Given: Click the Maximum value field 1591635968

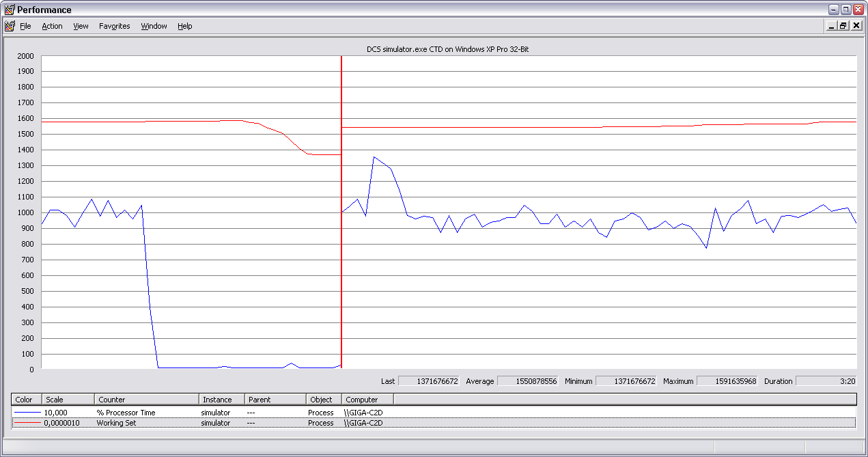Looking at the screenshot, I should point(727,381).
